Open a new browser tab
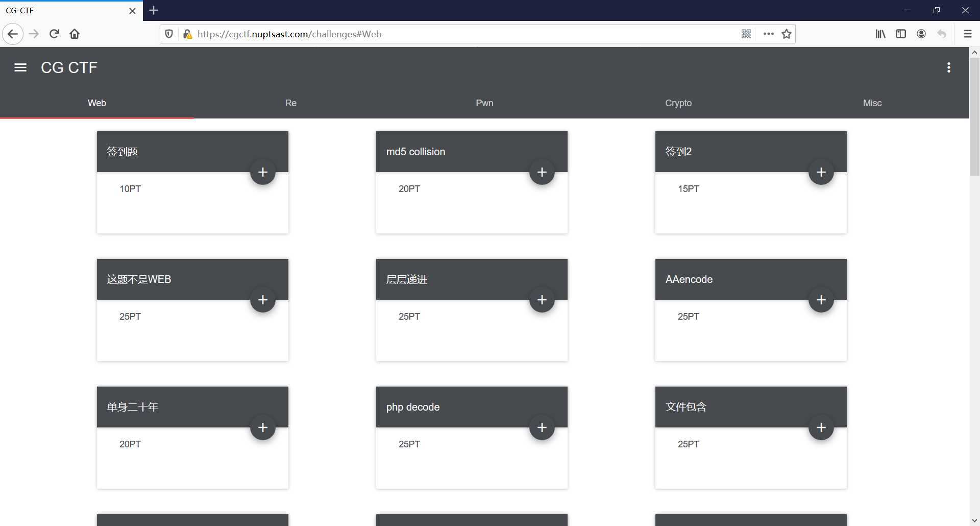The image size is (980, 526). click(154, 10)
